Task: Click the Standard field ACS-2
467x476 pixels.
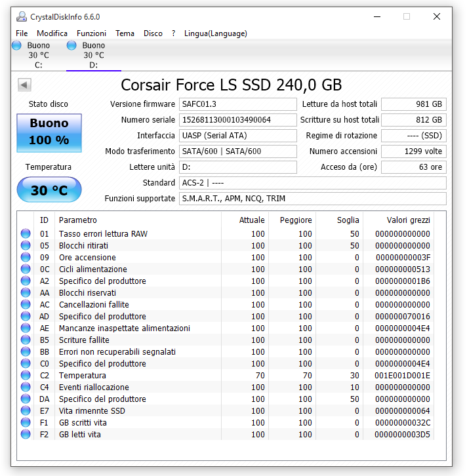Action: tap(313, 183)
